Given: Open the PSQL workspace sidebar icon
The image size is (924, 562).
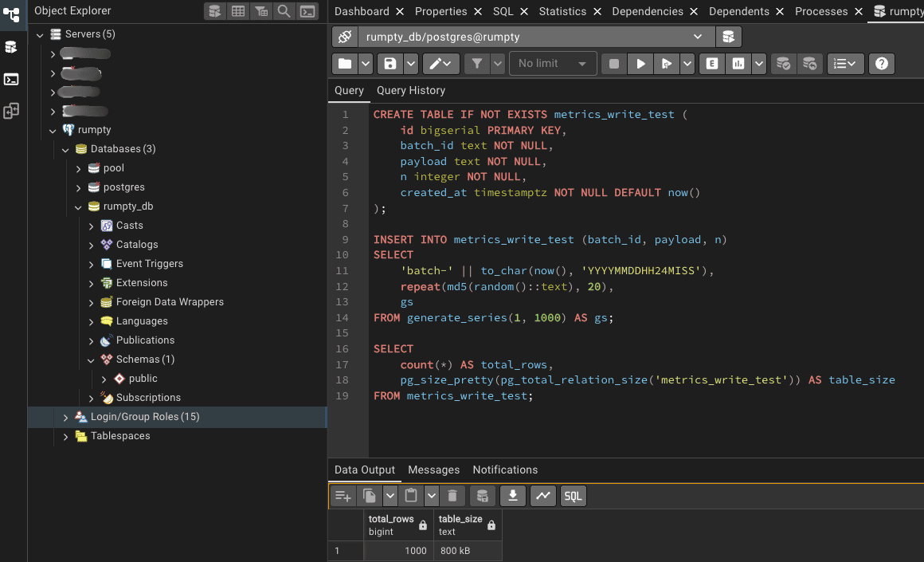Looking at the screenshot, I should [x=11, y=79].
